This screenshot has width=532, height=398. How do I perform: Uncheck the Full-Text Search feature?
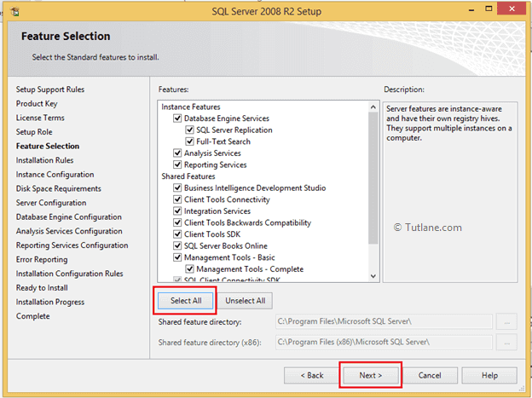(x=189, y=142)
